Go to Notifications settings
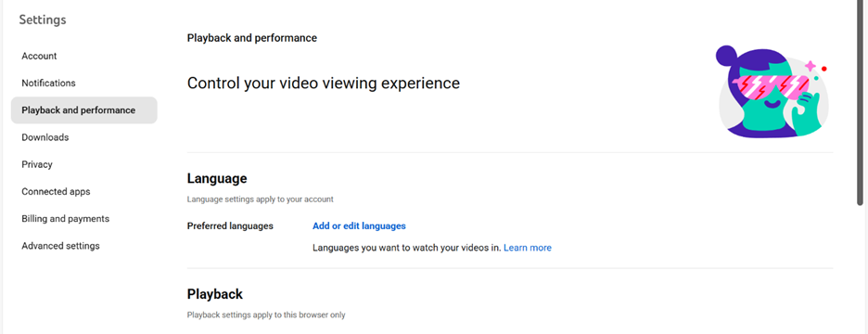Image resolution: width=868 pixels, height=334 pixels. [x=49, y=83]
